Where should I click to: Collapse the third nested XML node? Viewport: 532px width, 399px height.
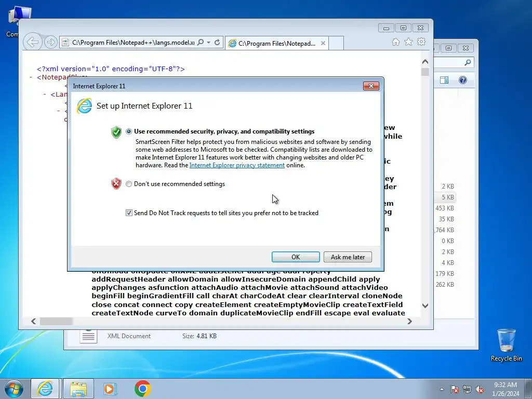click(x=58, y=111)
